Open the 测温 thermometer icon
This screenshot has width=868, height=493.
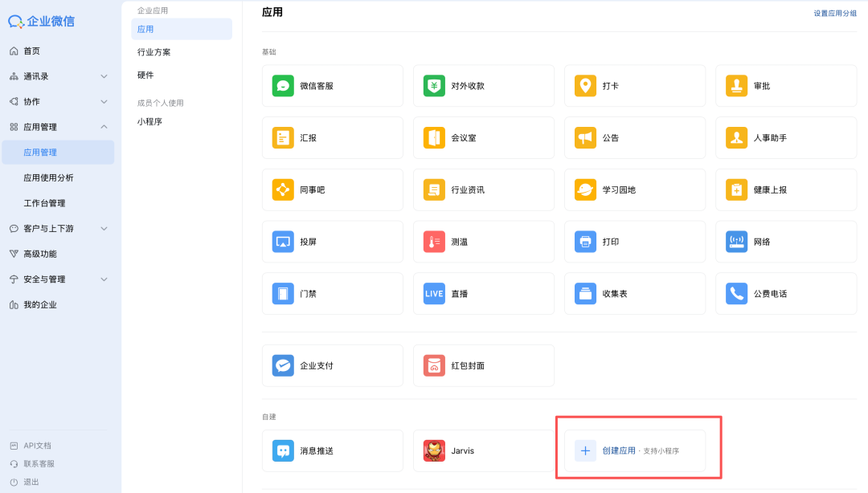[434, 242]
